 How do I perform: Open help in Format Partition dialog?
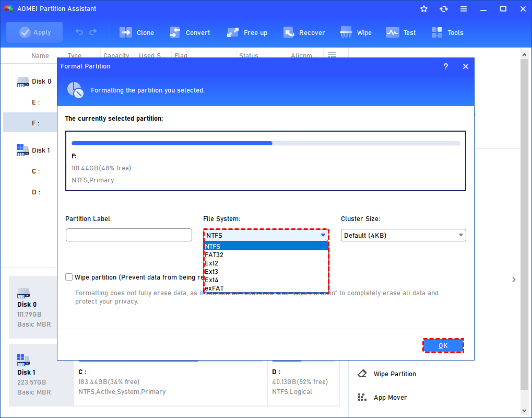click(x=446, y=66)
